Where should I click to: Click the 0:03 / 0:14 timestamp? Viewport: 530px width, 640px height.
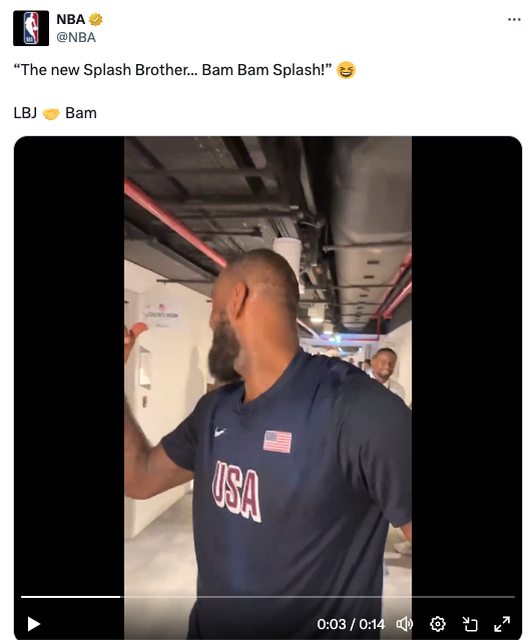click(x=351, y=624)
